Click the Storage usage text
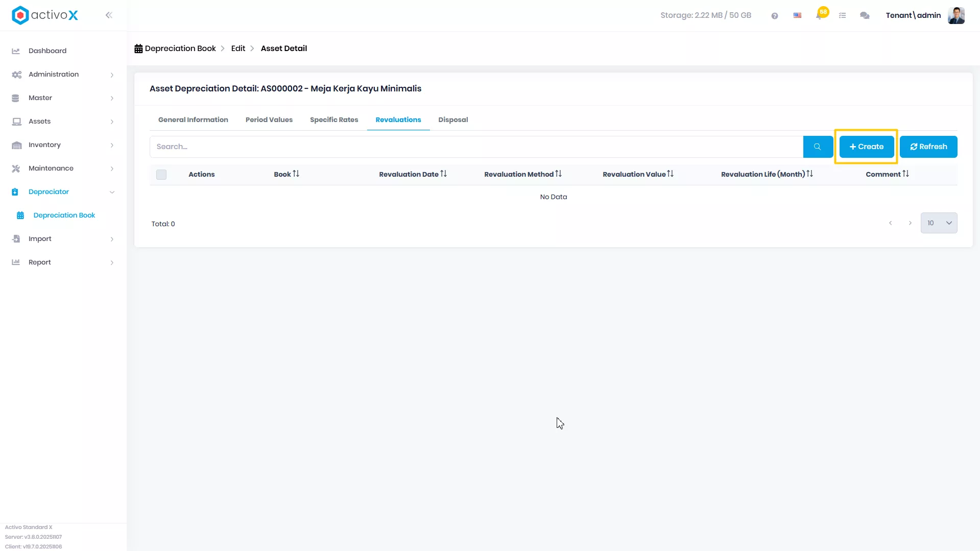This screenshot has height=551, width=980. [706, 15]
